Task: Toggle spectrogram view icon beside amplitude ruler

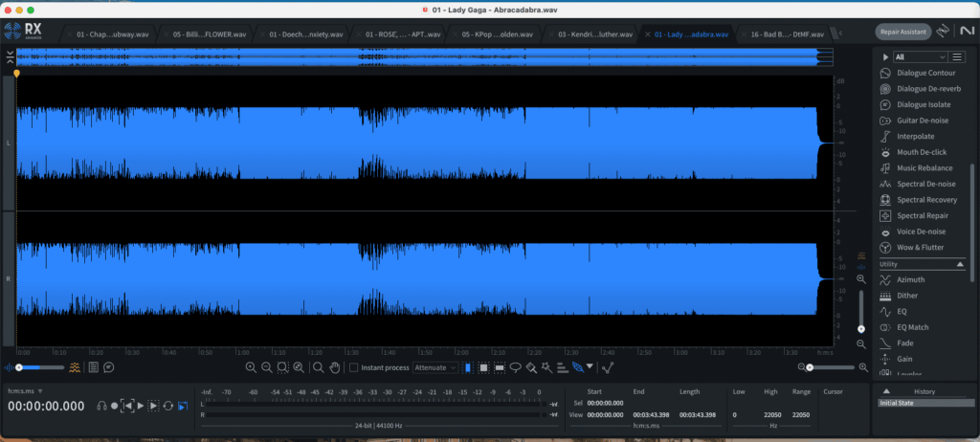Action: click(x=861, y=255)
